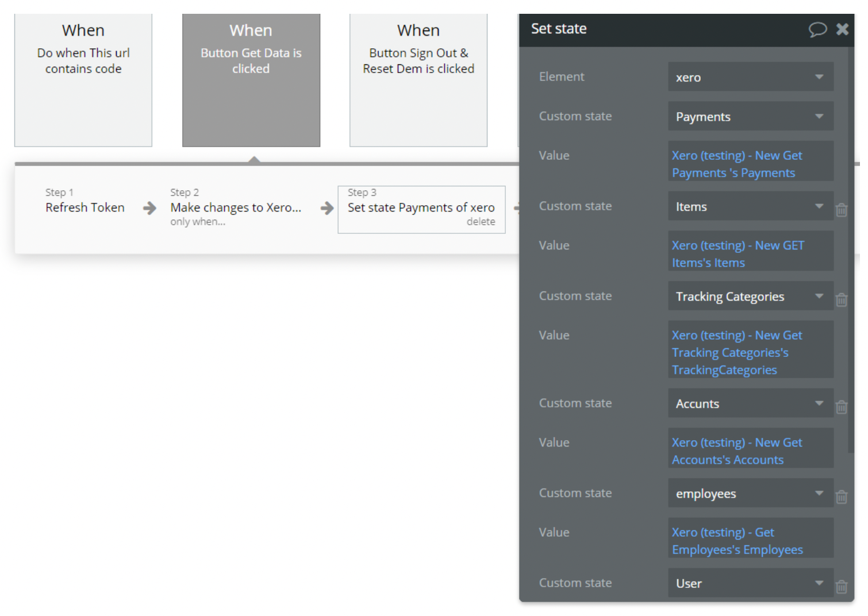868x616 pixels.
Task: Open Step 2 Make changes to Xero action
Action: coord(236,207)
